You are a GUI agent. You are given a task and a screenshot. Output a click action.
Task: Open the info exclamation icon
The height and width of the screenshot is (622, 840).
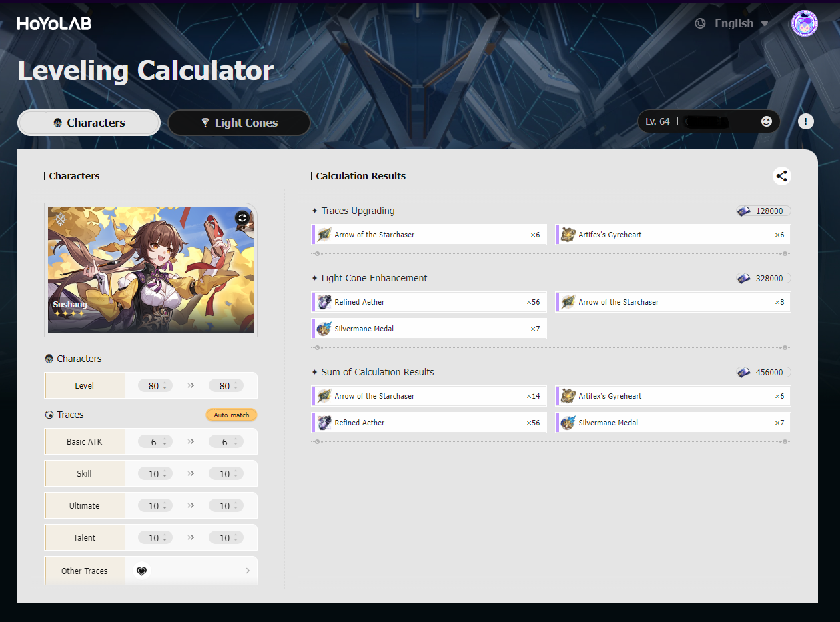(806, 121)
